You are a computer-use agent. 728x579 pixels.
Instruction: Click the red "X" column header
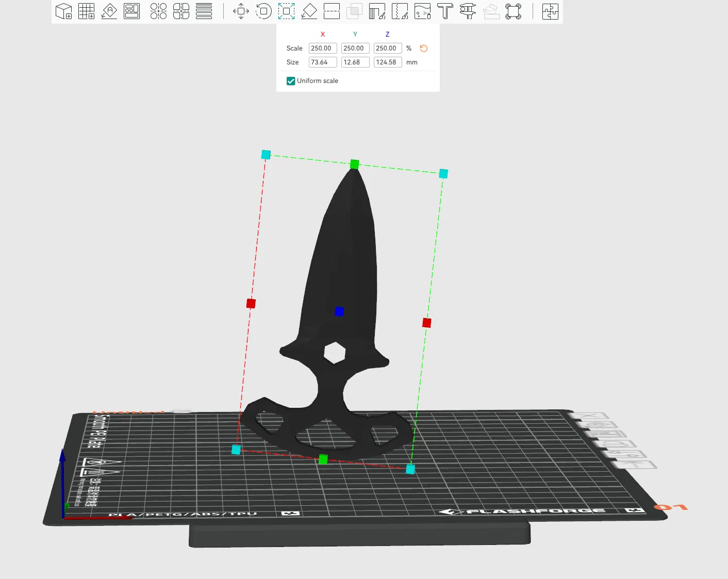[323, 34]
